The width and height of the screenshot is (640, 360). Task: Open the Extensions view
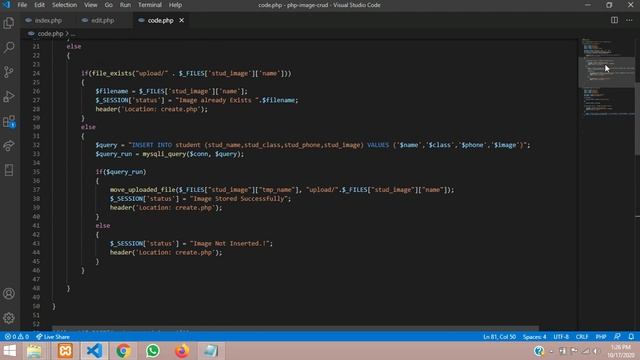click(x=9, y=121)
